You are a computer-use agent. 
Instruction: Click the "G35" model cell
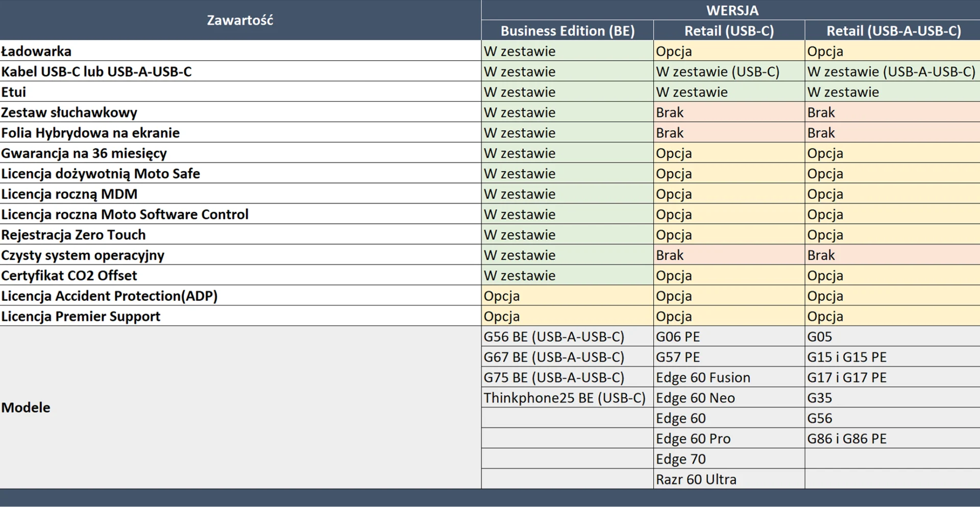[x=893, y=398]
